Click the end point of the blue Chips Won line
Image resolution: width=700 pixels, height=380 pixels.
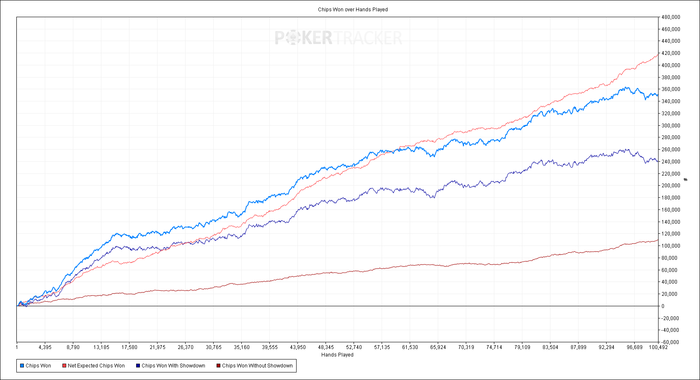coord(658,95)
